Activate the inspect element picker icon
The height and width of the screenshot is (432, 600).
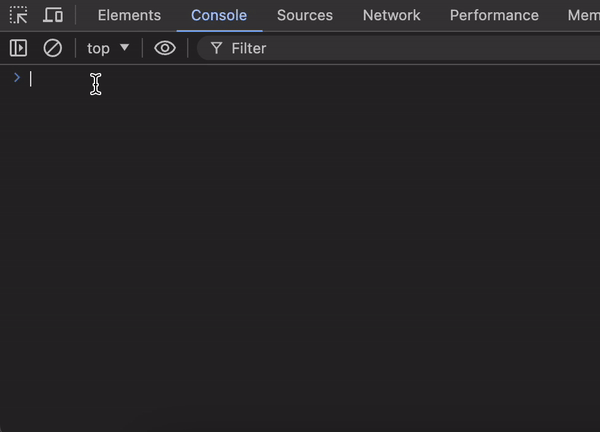(x=18, y=15)
